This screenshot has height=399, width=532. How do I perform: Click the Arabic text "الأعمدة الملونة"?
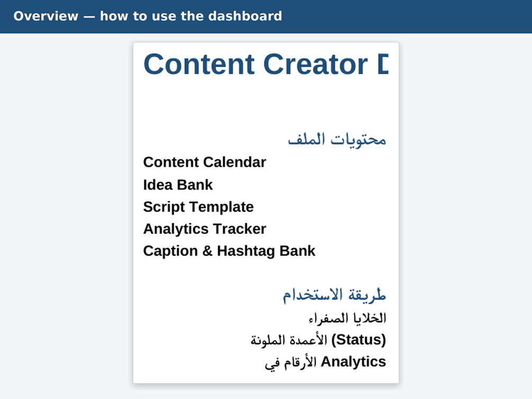coord(288,340)
